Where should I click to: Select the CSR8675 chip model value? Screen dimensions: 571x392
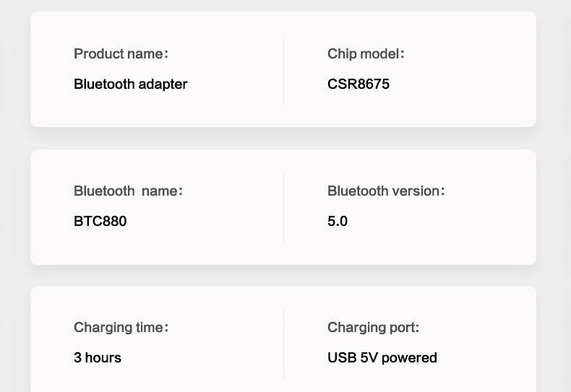[359, 84]
